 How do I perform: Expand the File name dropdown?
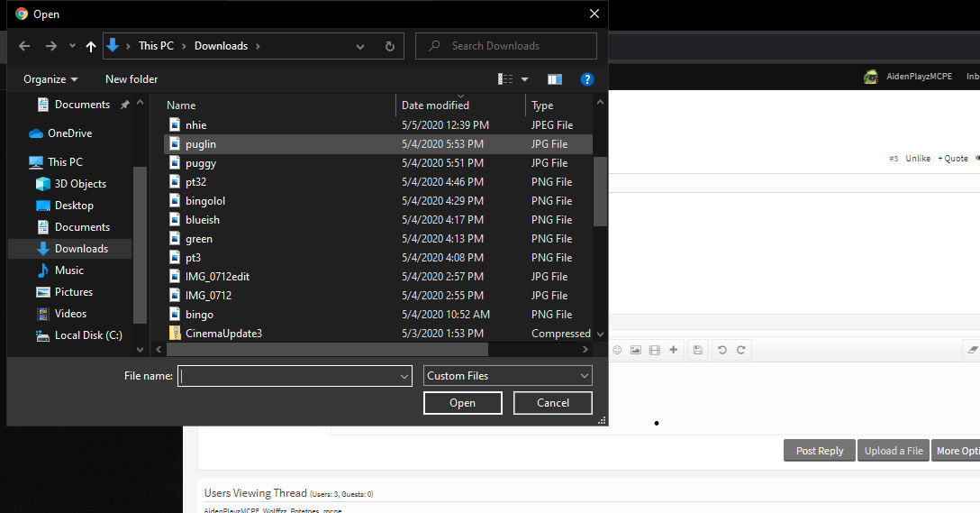(x=404, y=376)
